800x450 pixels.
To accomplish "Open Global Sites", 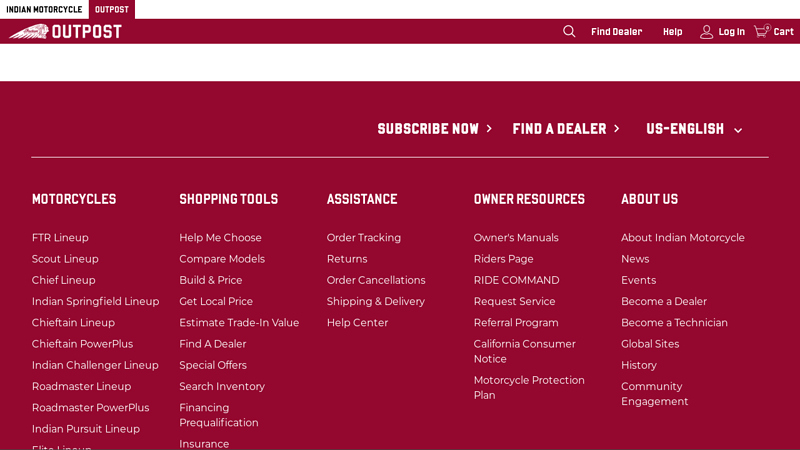I will coord(650,344).
